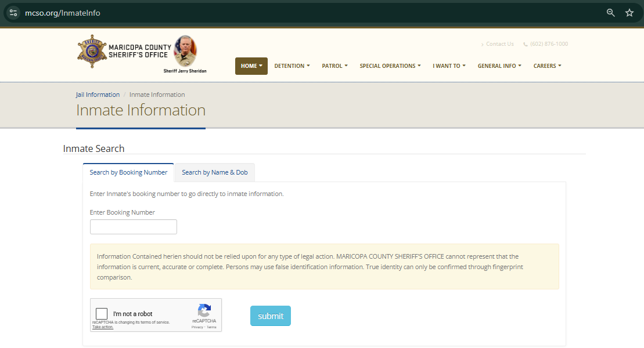The width and height of the screenshot is (644, 348).
Task: Click the Inmate Search heading
Action: pyautogui.click(x=93, y=148)
